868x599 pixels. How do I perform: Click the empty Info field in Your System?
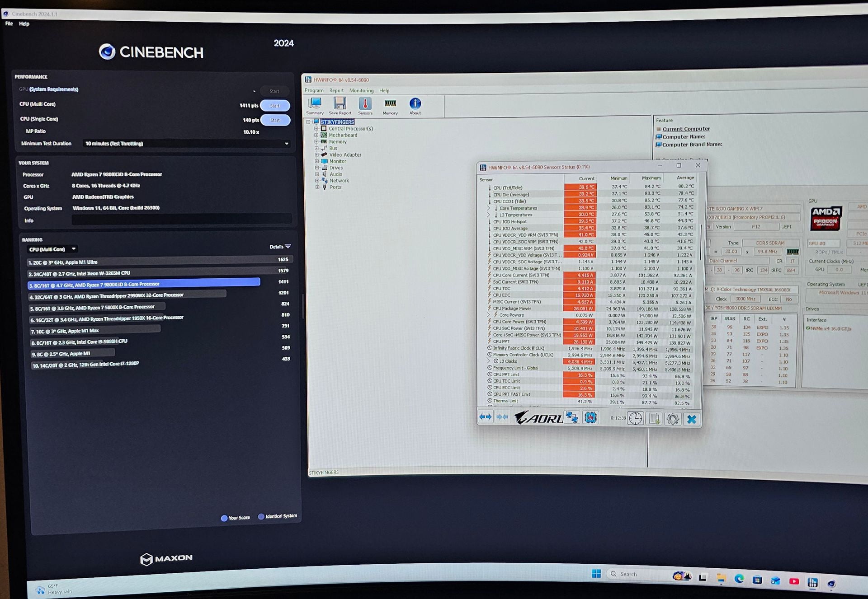(182, 220)
